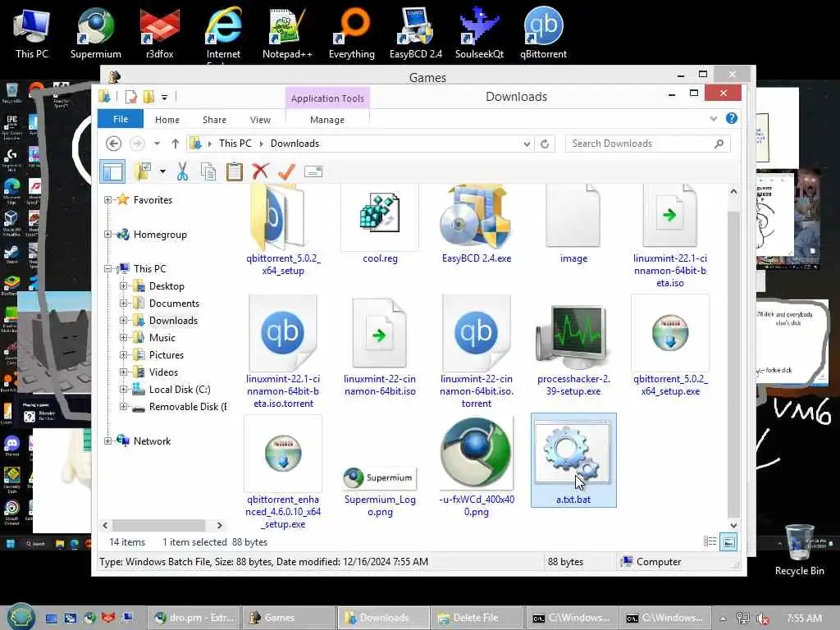This screenshot has width=840, height=630.
Task: Open the Home ribbon tab
Action: tap(167, 120)
